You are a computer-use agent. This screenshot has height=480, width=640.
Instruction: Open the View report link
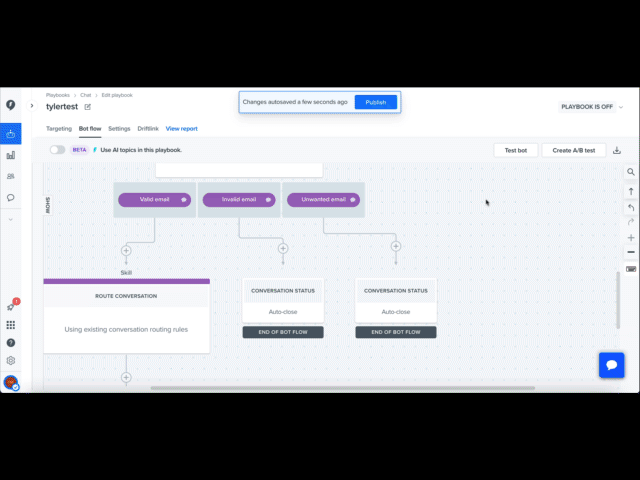(182, 129)
